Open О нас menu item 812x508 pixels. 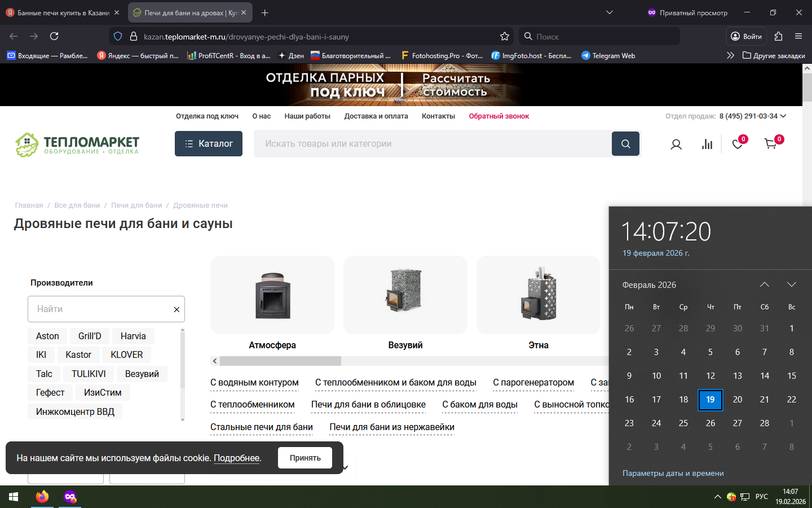[262, 116]
